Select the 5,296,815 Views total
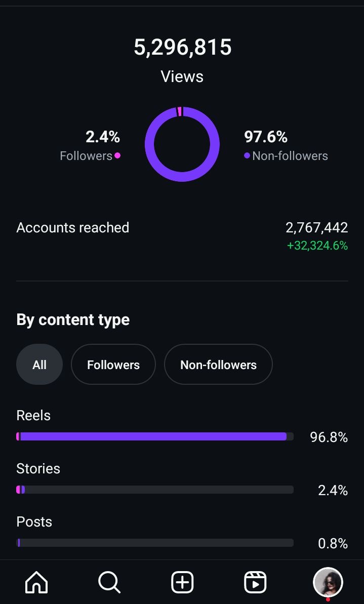Viewport: 364px width, 604px height. (x=182, y=47)
